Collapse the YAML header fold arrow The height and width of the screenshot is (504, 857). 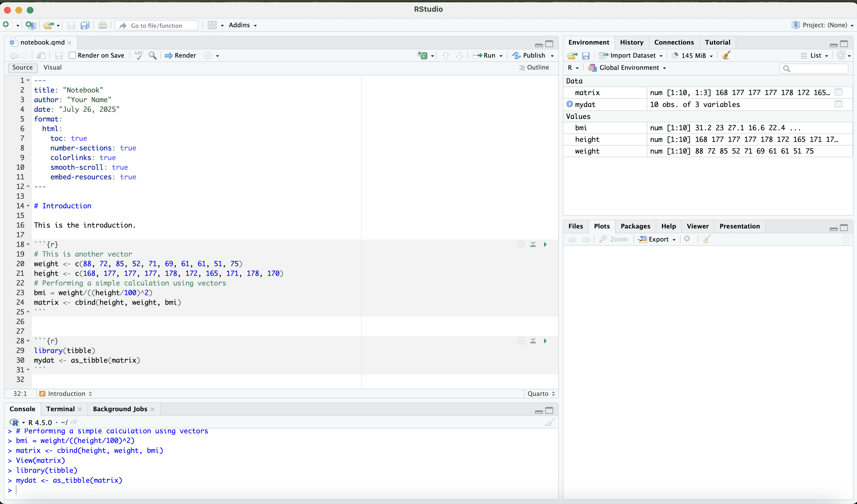28,81
